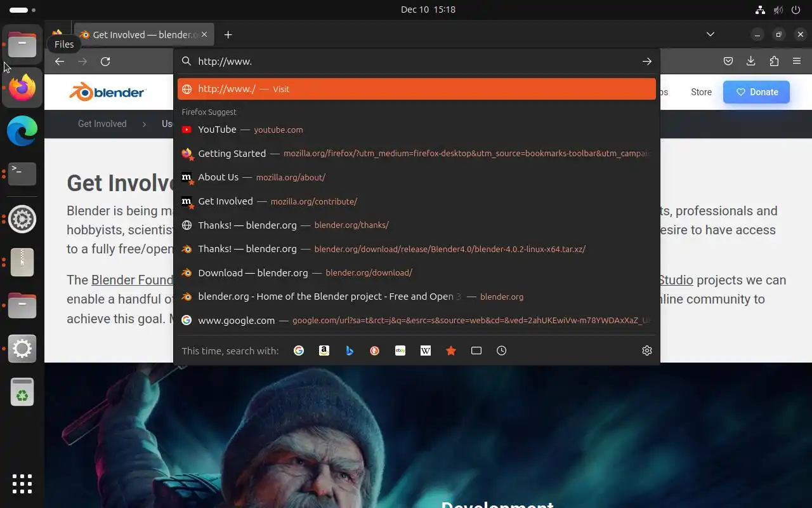
Task: Open the Blender Foundation link in paragraph
Action: click(132, 280)
